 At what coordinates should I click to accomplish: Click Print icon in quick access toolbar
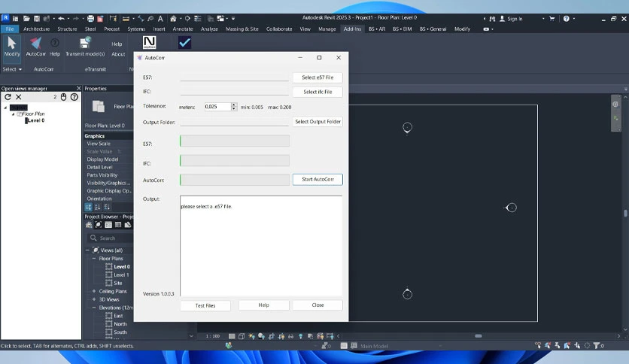[x=90, y=19]
